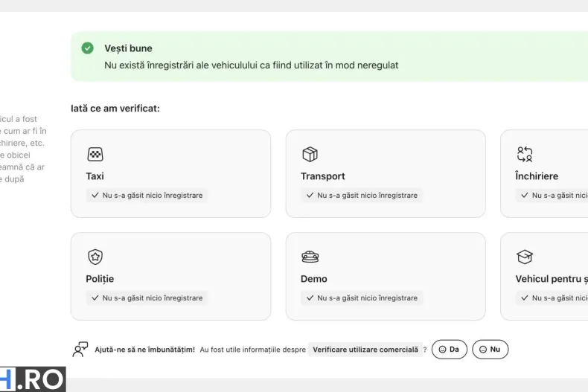Screen dimensions: 588x392
Task: Click the feedback person speech icon
Action: (80, 350)
